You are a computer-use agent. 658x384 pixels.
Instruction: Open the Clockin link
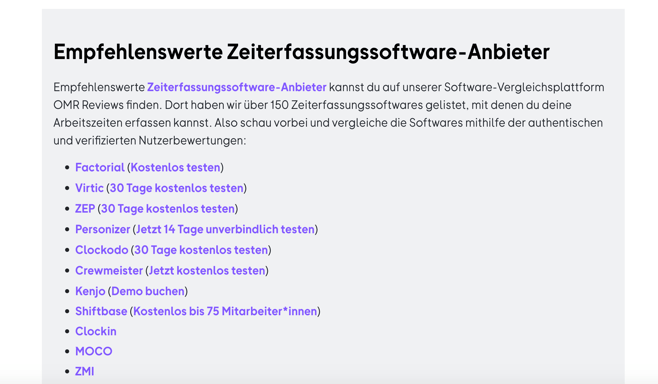[96, 331]
